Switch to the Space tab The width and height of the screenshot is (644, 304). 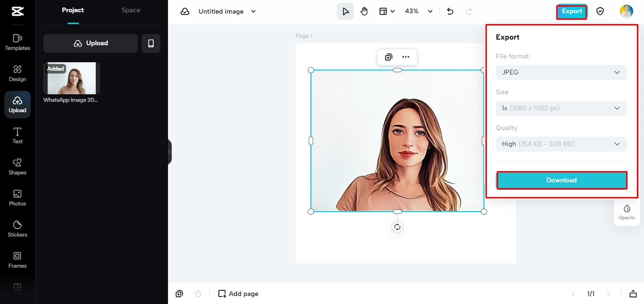(x=131, y=10)
